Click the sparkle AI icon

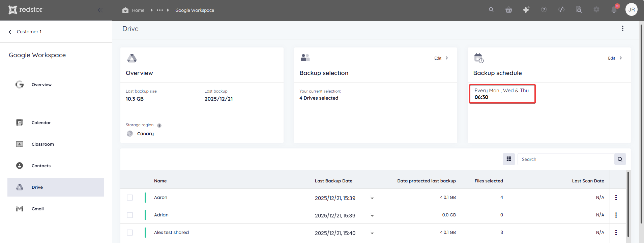point(526,10)
